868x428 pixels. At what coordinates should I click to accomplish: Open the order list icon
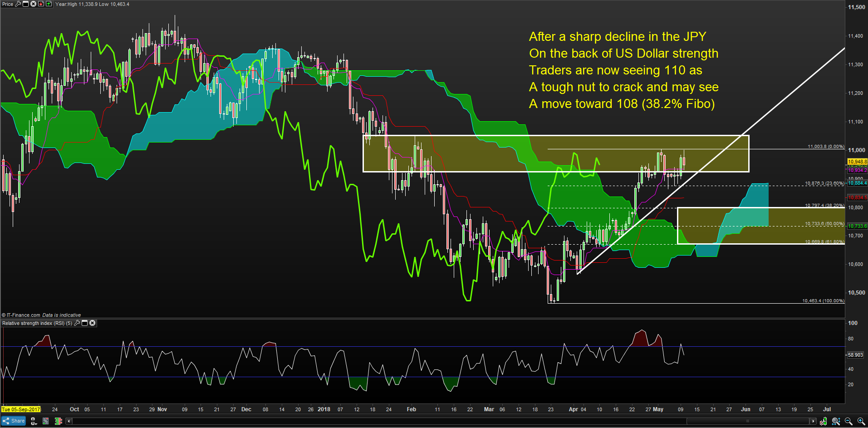46,421
